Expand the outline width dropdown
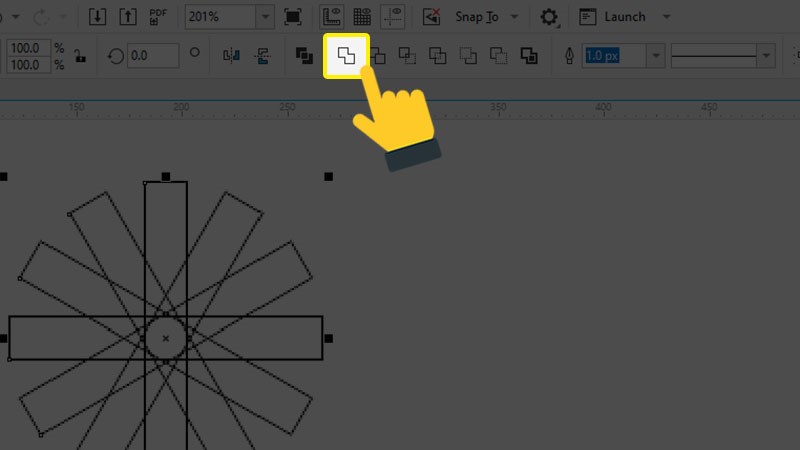 pyautogui.click(x=656, y=56)
